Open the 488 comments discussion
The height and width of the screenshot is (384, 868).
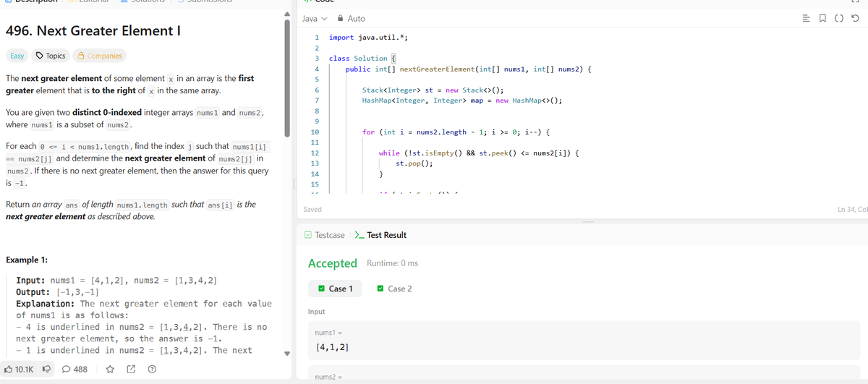pyautogui.click(x=75, y=369)
